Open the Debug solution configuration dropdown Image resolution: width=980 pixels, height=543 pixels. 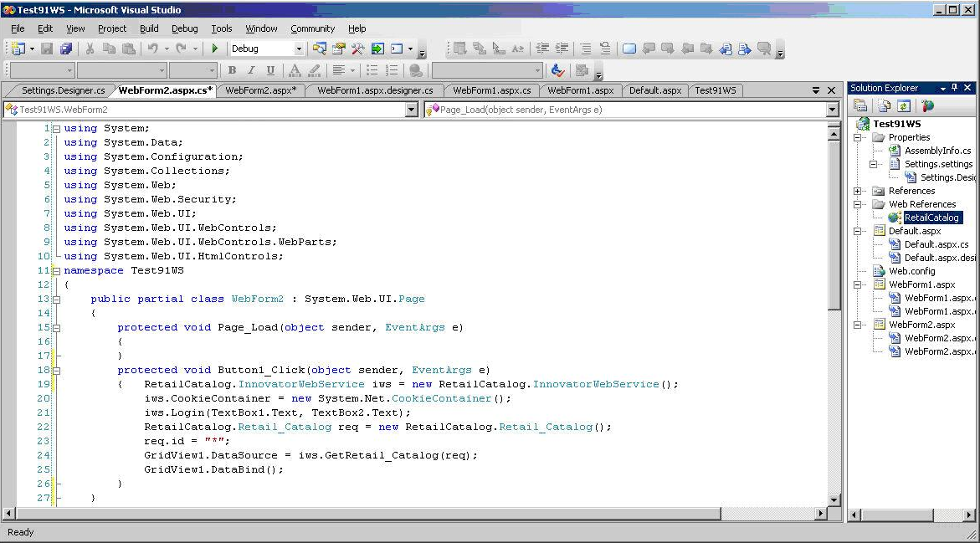299,49
